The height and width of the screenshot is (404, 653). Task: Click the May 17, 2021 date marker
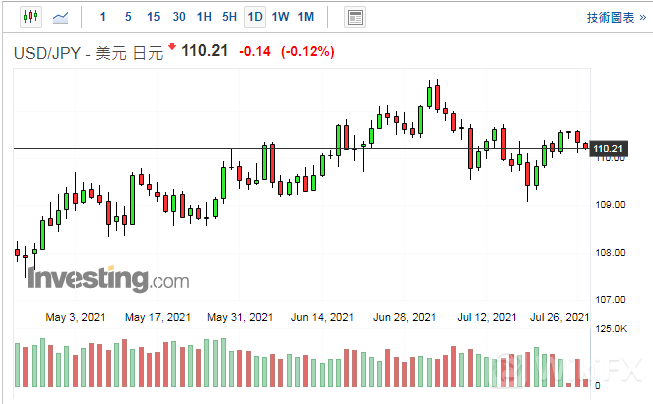click(158, 317)
